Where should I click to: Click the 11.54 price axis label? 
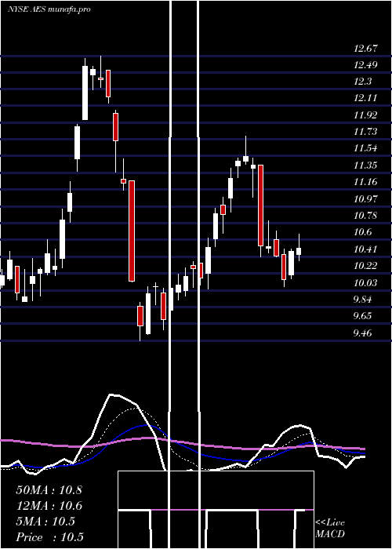click(365, 148)
